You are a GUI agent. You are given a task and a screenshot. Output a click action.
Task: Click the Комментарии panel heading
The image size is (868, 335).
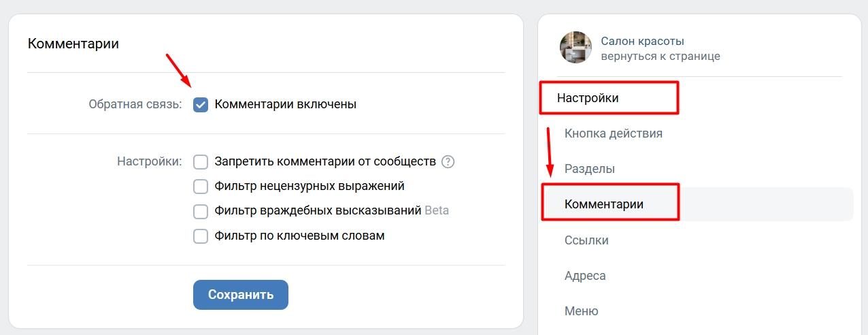pos(73,44)
